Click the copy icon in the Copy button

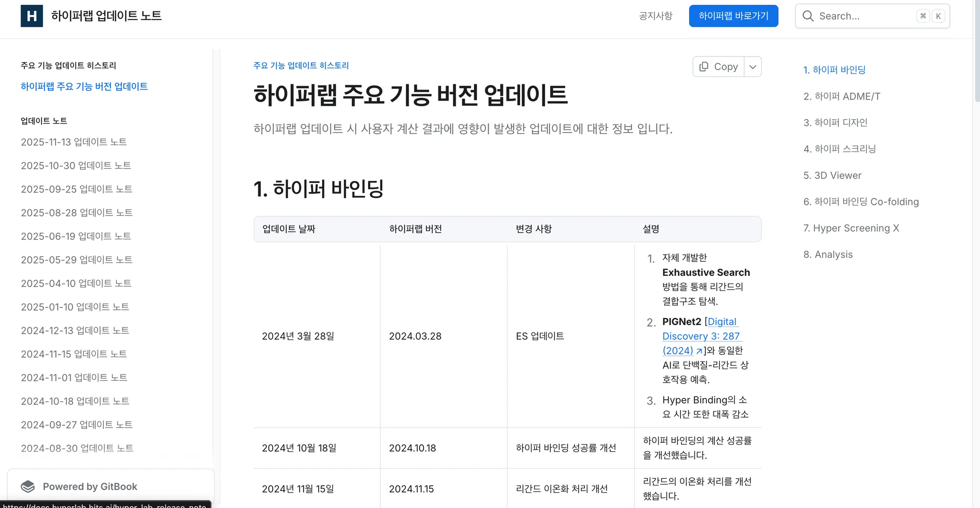(x=703, y=67)
